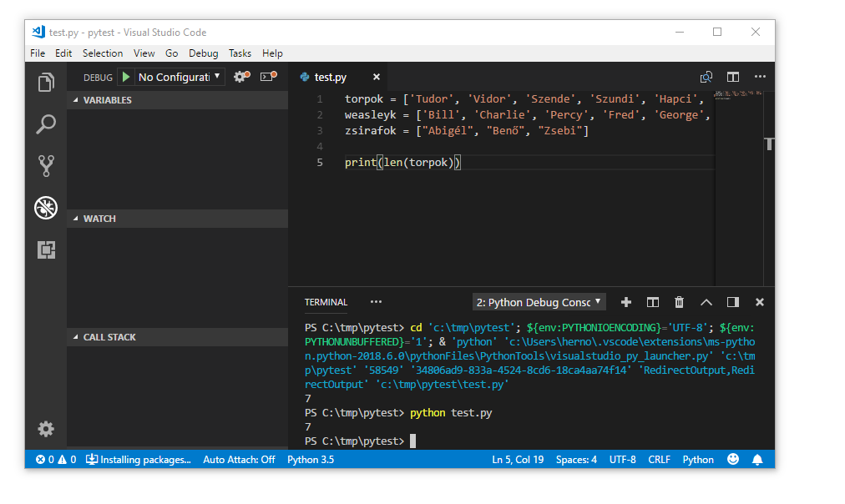
Task: Click 'print(len(torpok))' code line
Action: click(x=402, y=163)
